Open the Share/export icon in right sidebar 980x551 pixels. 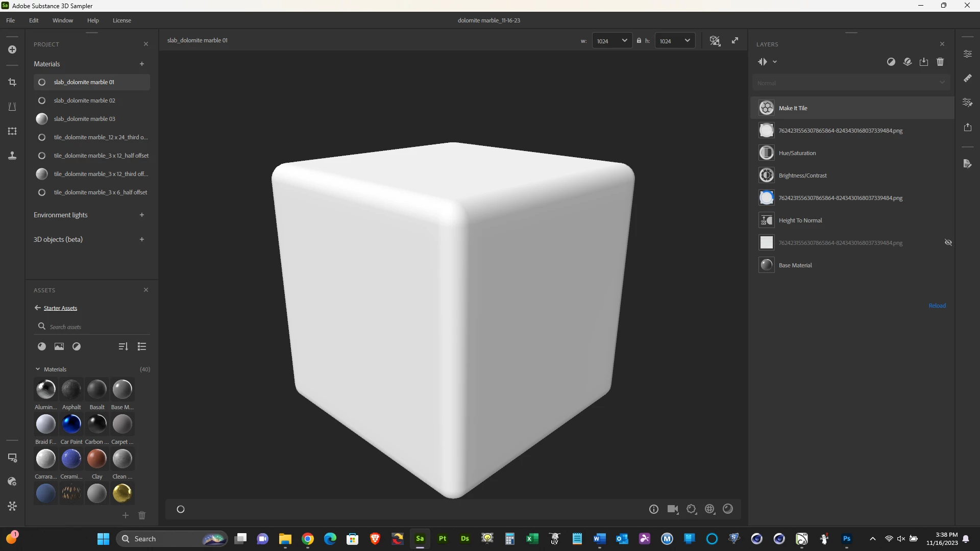pyautogui.click(x=967, y=127)
